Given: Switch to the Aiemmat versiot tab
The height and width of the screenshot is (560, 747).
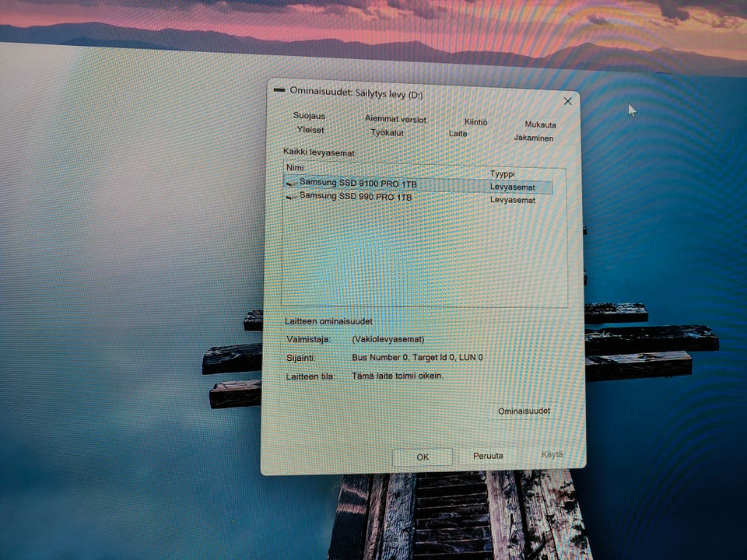Looking at the screenshot, I should pos(395,119).
